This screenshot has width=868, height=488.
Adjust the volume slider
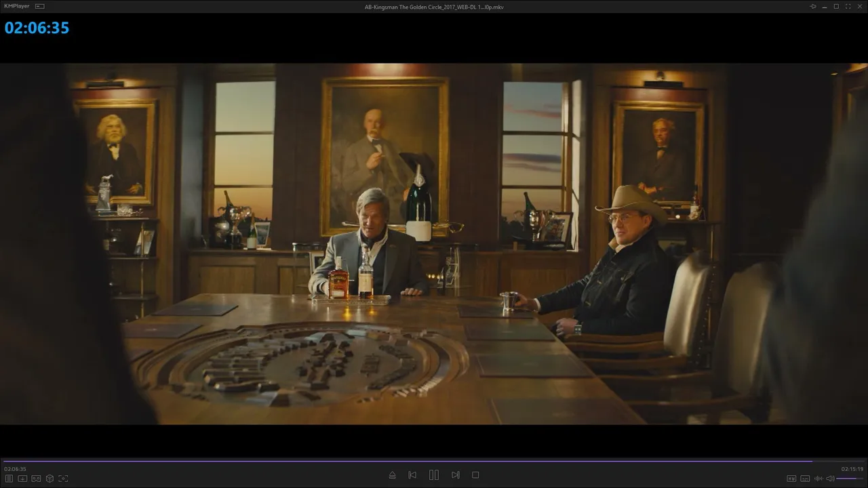coord(850,479)
